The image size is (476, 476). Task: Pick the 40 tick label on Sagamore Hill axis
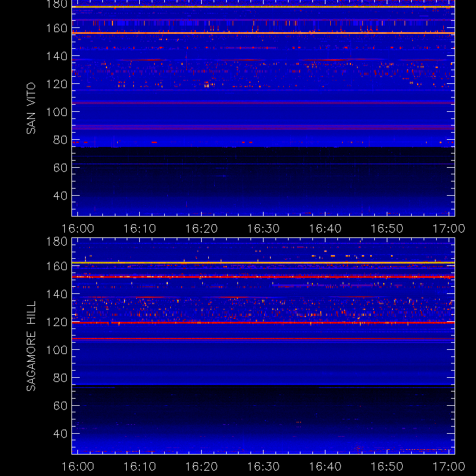click(x=60, y=434)
